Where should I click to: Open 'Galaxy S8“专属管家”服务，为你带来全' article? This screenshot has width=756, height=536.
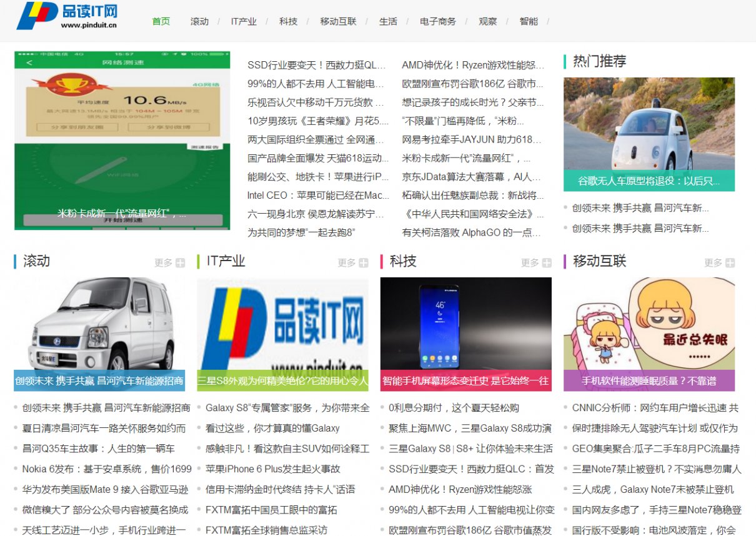[x=287, y=408]
